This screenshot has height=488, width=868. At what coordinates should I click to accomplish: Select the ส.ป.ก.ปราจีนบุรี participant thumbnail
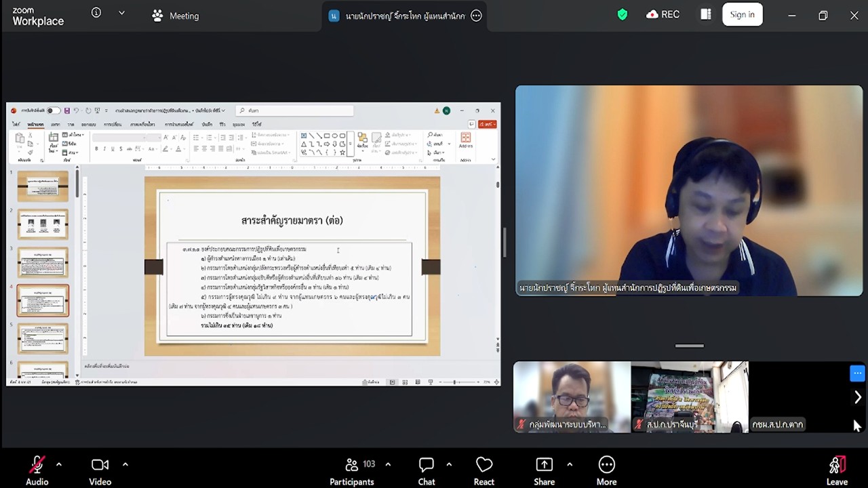pyautogui.click(x=690, y=396)
